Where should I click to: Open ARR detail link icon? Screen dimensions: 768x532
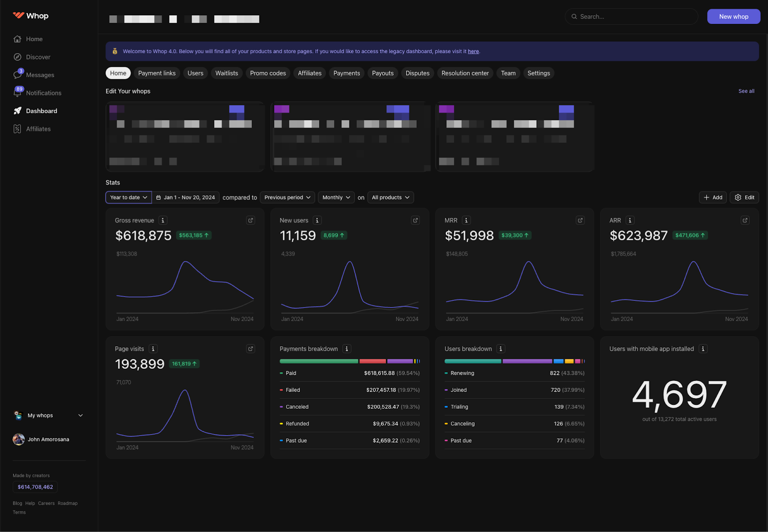click(745, 220)
